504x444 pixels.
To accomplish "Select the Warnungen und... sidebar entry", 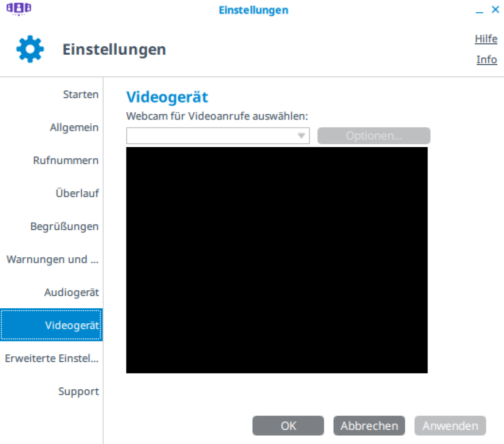I will coord(52,259).
